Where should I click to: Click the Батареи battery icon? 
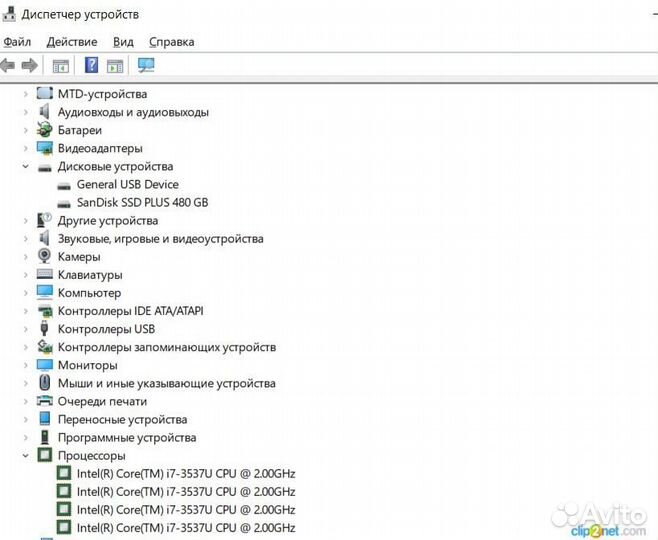pyautogui.click(x=44, y=130)
